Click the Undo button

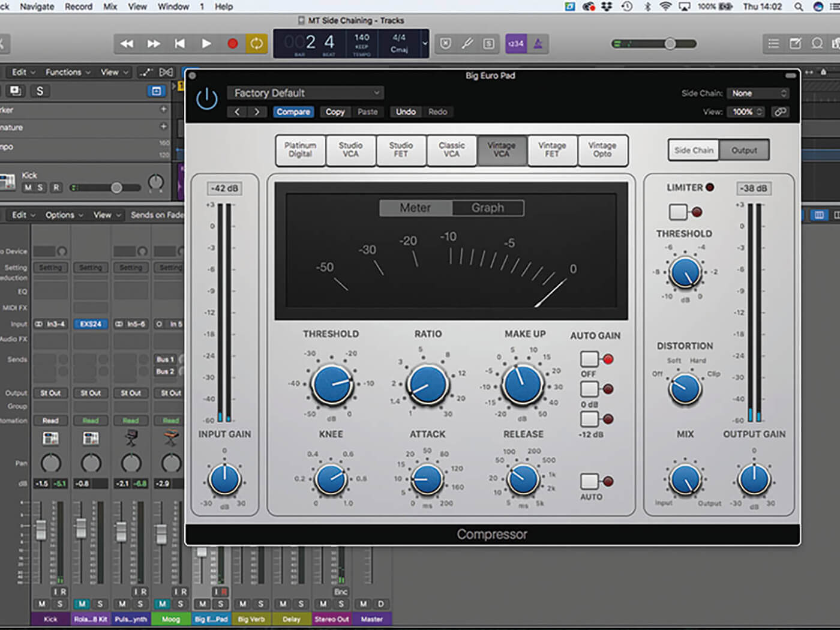[406, 112]
